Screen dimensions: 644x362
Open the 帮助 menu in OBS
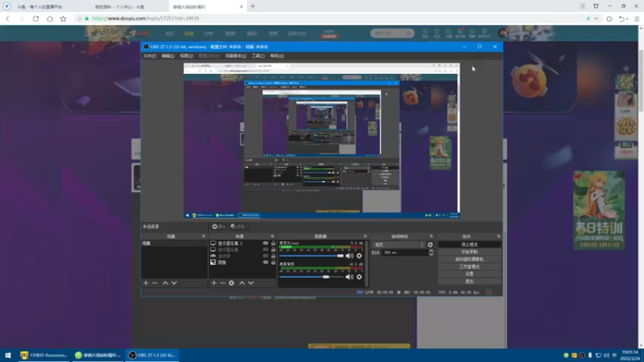coord(277,56)
